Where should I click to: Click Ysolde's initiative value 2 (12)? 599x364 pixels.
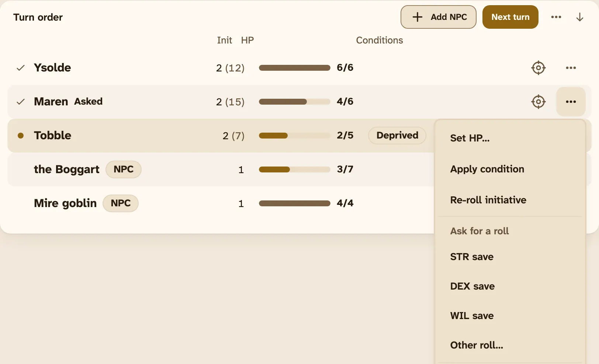tap(230, 68)
